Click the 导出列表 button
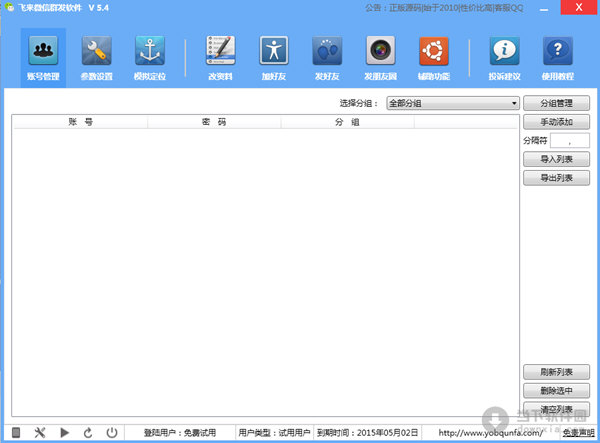Screen dimensions: 600x443 tap(556, 178)
